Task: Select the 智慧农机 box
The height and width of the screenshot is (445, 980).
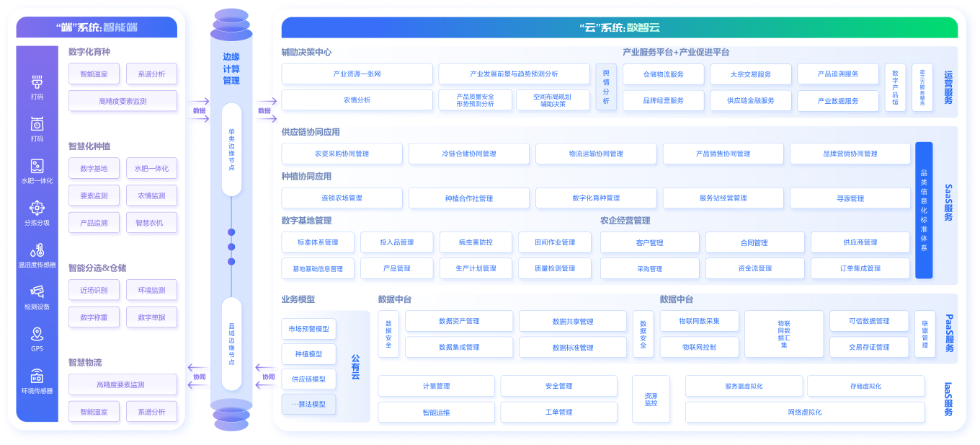Action: (x=151, y=223)
